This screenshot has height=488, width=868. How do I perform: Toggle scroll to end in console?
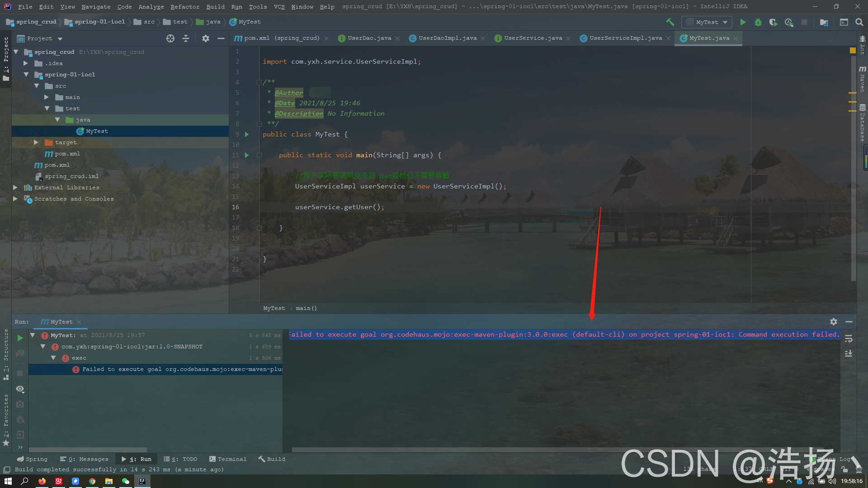pos(849,353)
